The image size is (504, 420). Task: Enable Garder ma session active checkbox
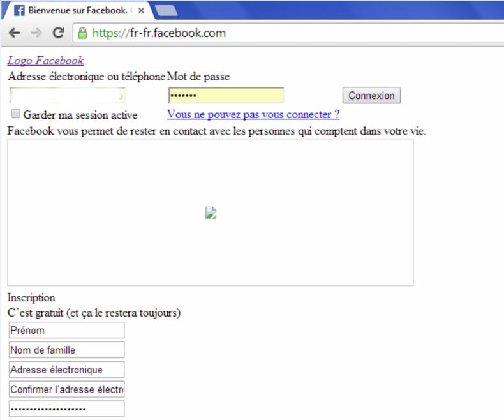15,114
